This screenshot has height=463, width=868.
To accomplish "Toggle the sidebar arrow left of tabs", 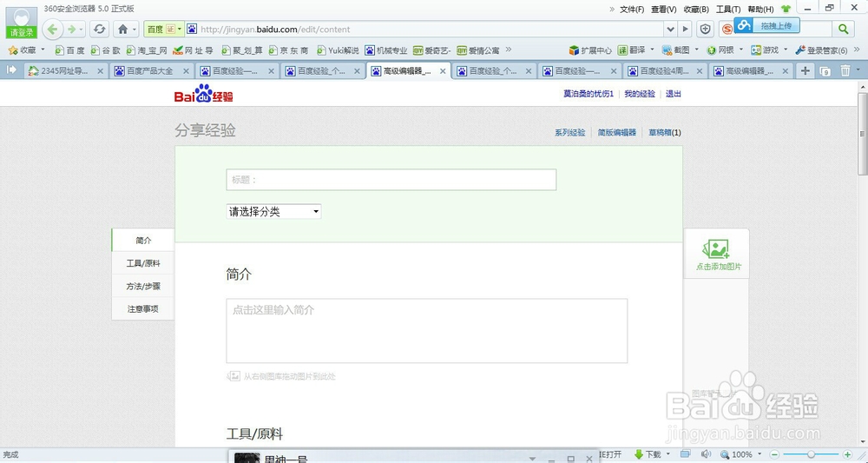I will [x=11, y=69].
